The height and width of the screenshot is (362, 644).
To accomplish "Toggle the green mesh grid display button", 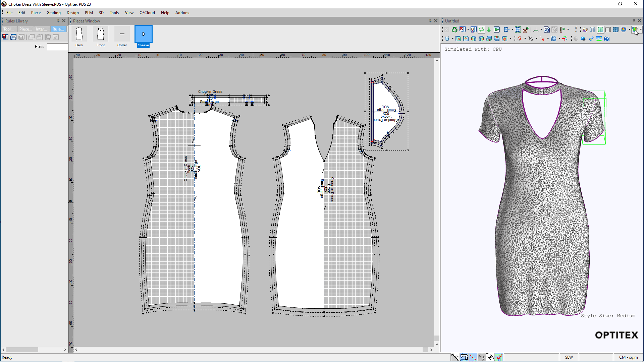I will tap(600, 29).
